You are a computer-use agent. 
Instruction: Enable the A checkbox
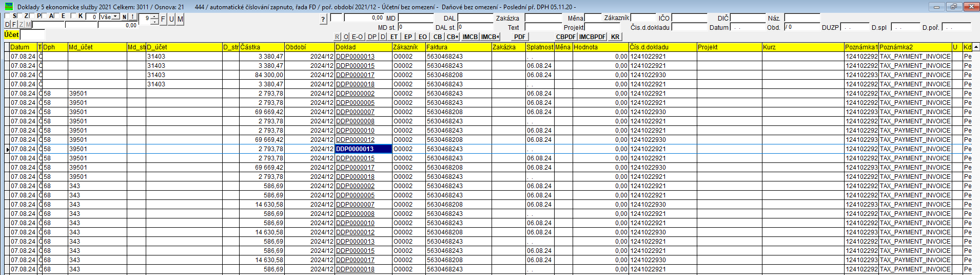pyautogui.click(x=45, y=16)
